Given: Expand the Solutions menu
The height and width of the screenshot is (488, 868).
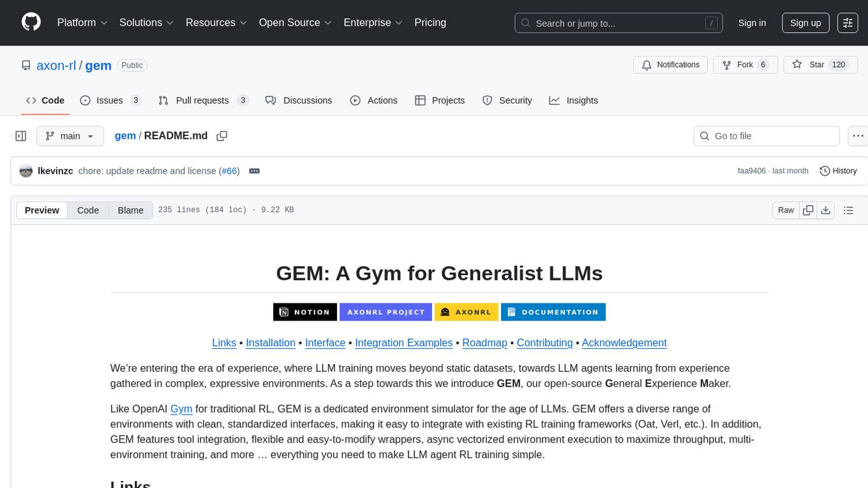Looking at the screenshot, I should 146,22.
